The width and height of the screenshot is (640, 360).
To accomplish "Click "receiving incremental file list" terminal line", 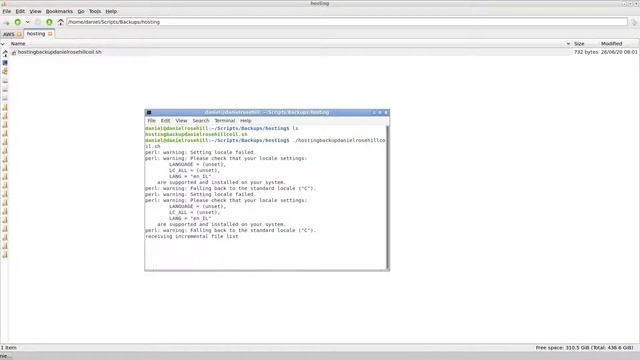I will (x=192, y=236).
